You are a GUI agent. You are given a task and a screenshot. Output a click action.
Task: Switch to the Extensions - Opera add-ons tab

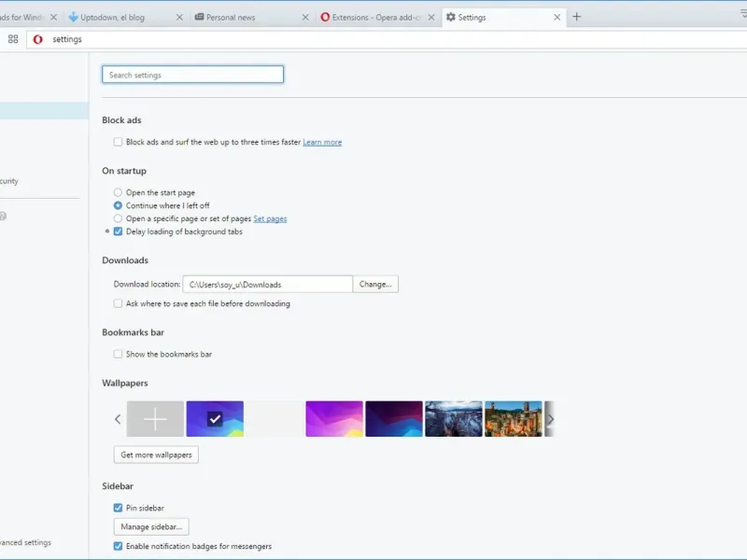[x=376, y=17]
